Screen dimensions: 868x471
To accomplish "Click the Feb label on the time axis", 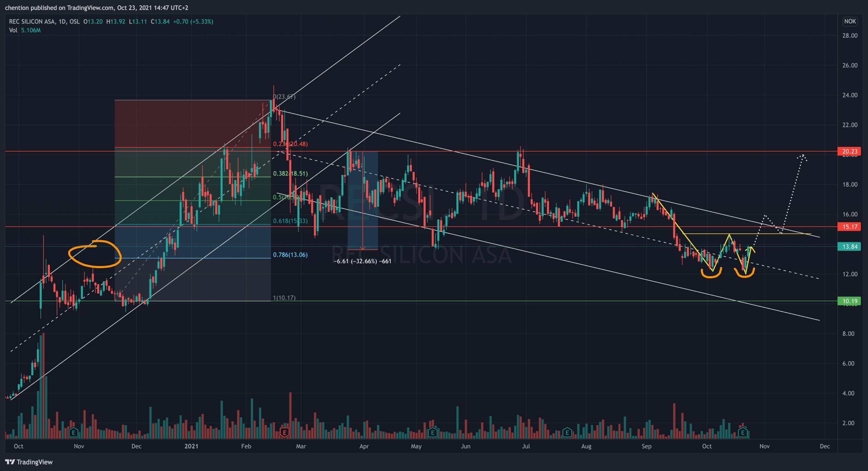I will [x=246, y=446].
